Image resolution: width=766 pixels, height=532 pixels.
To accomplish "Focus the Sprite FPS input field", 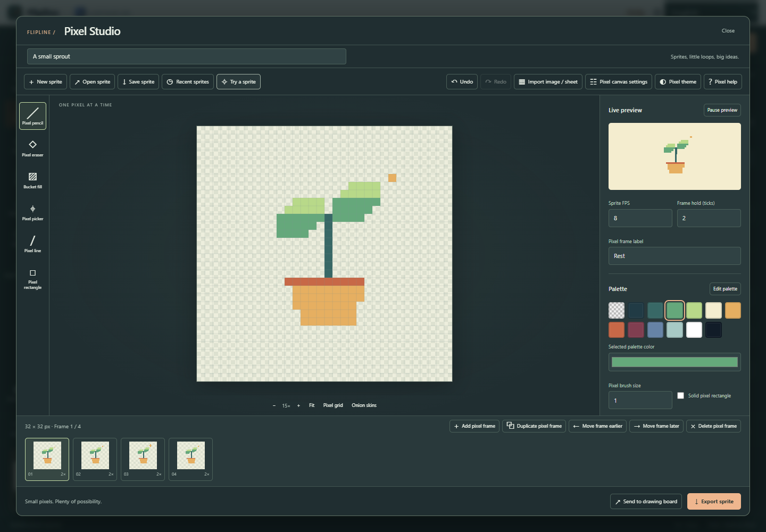I will [640, 218].
